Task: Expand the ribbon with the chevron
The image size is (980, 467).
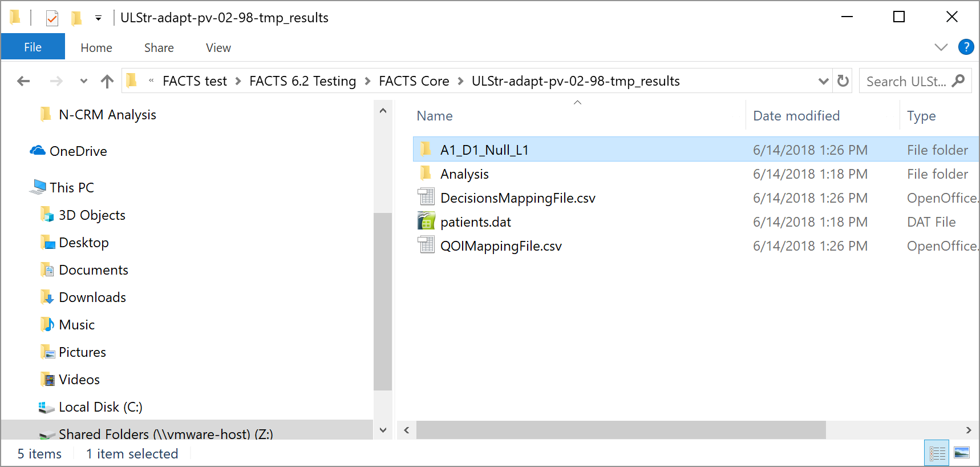Action: coord(941,47)
